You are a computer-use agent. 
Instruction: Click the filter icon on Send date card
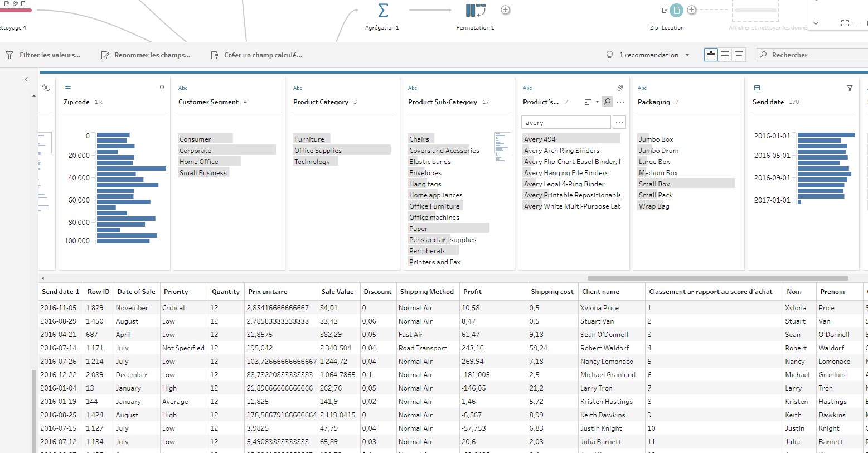click(x=850, y=88)
